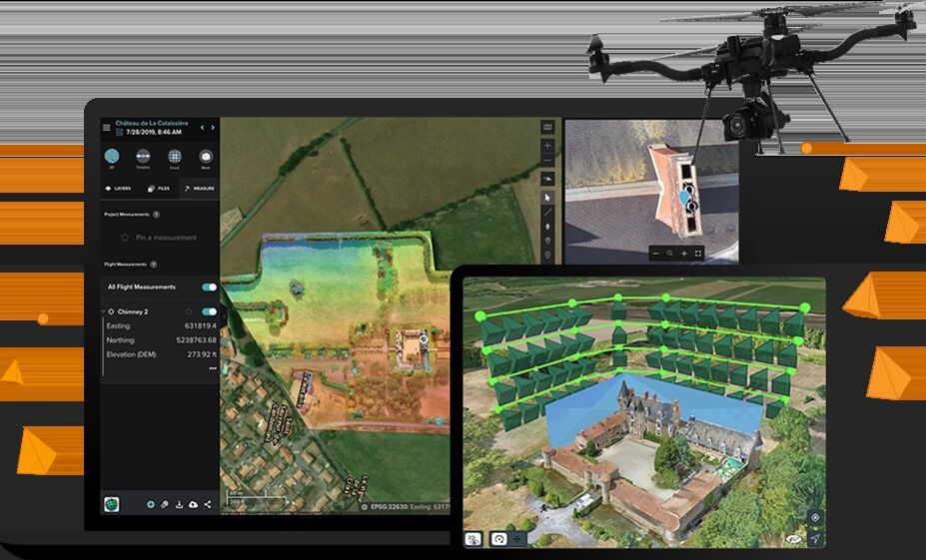Select the Mesh view icon
Viewport: 926px width, 560px height.
[206, 157]
